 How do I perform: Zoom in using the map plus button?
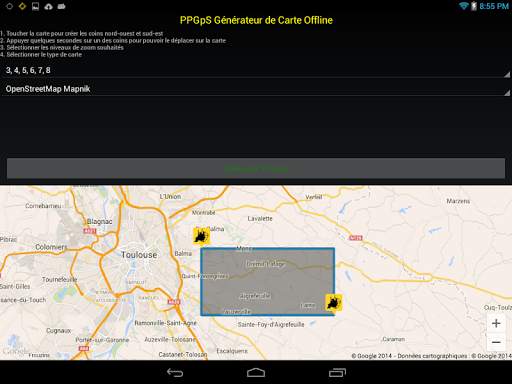click(496, 323)
